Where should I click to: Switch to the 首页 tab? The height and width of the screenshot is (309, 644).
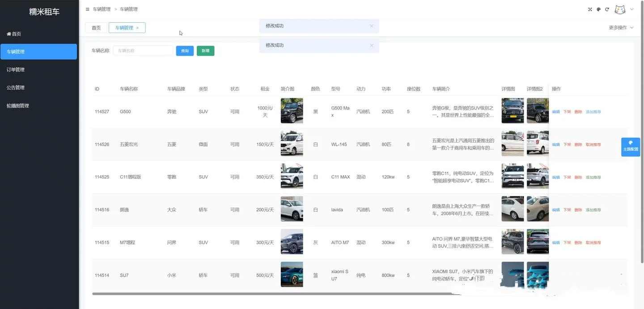pyautogui.click(x=96, y=28)
